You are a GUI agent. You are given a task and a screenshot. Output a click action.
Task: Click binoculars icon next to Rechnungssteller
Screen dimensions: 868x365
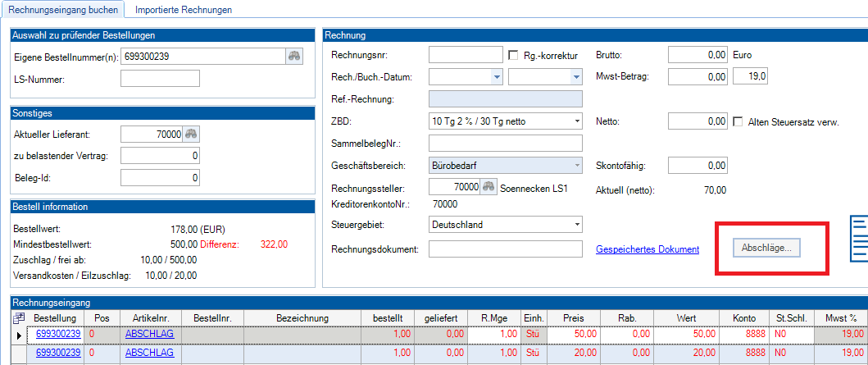(x=489, y=187)
